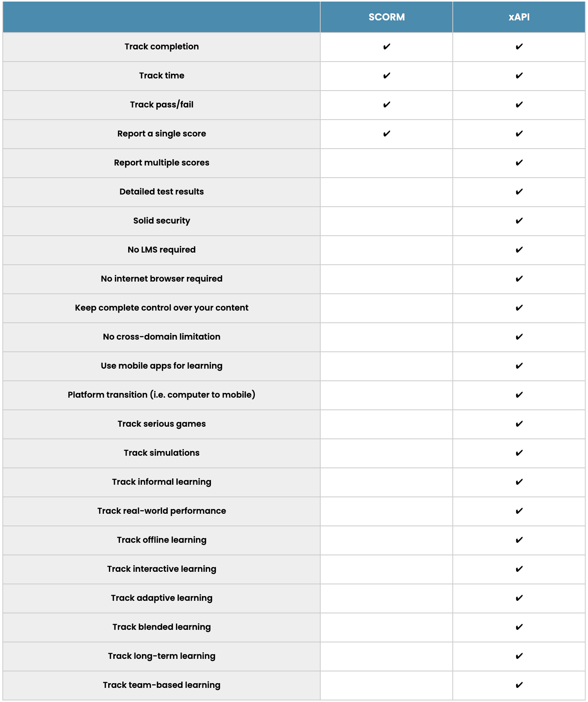
Task: Click the SCORM checkmark for Report a single score
Action: coord(387,134)
